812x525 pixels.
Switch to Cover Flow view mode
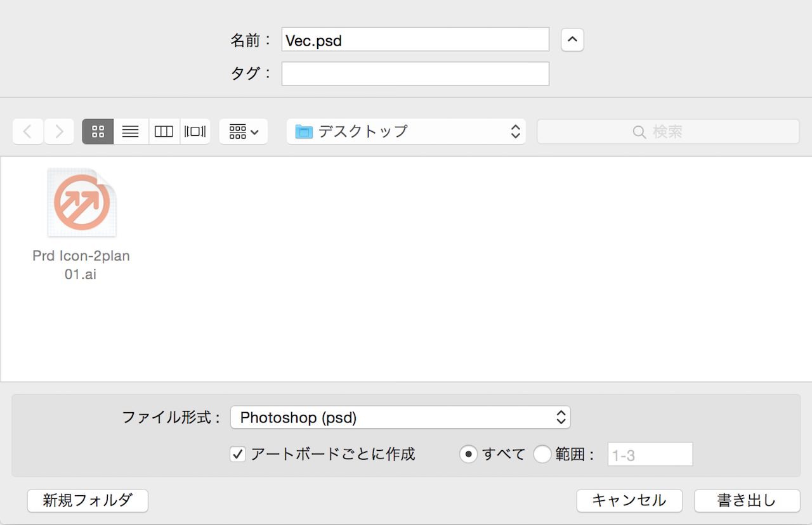coord(195,132)
